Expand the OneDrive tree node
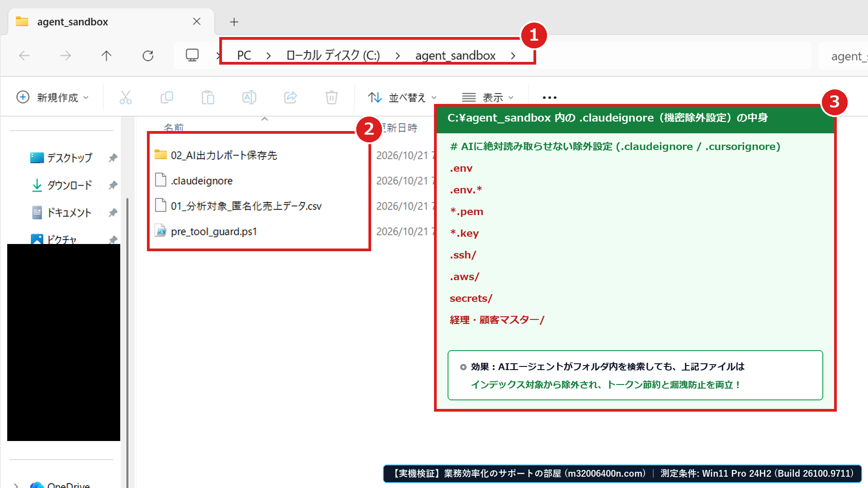 [16, 486]
